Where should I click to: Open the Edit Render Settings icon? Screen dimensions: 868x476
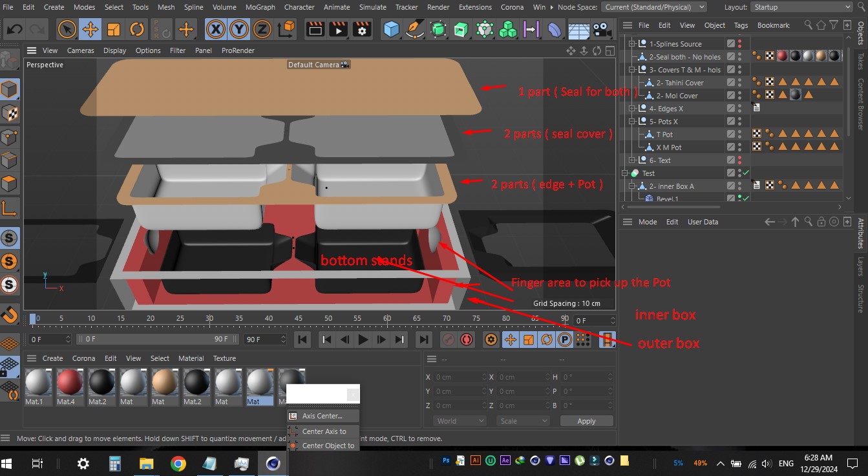click(x=362, y=29)
